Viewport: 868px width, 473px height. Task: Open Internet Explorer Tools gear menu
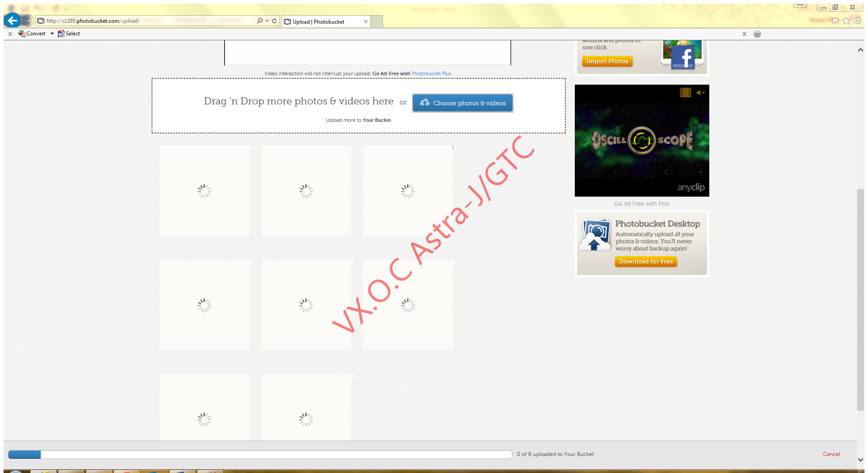[x=857, y=21]
